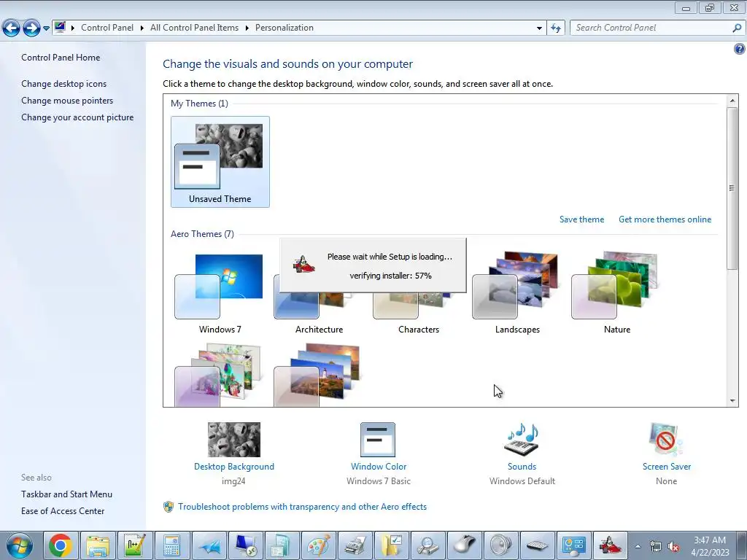The image size is (747, 560).
Task: Click Personalization in the breadcrumb
Action: click(x=285, y=28)
